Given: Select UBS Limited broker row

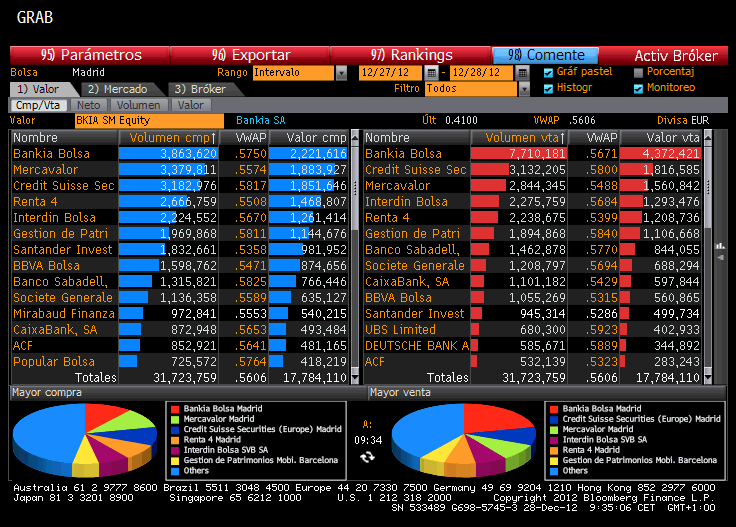Looking at the screenshot, I should point(532,329).
